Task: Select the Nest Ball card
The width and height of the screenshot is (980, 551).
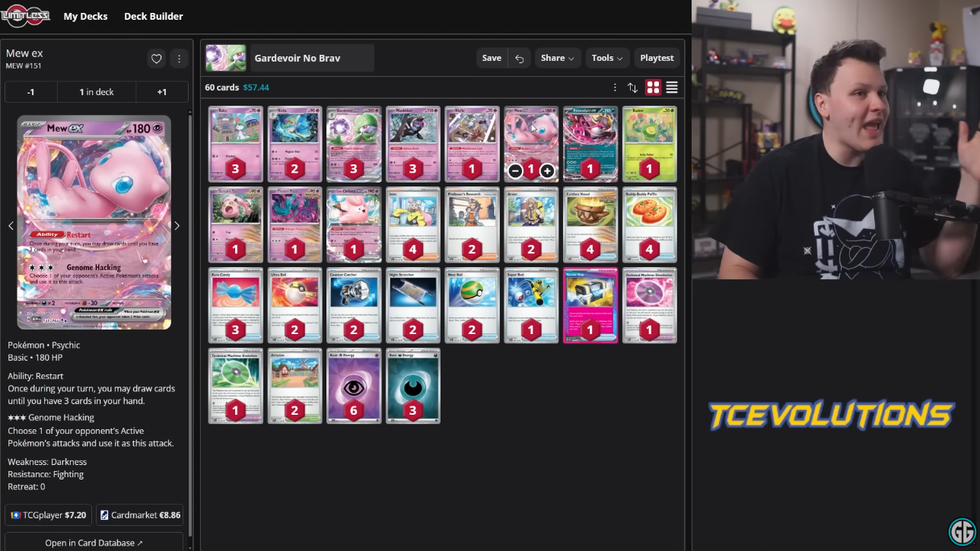Action: click(x=472, y=305)
